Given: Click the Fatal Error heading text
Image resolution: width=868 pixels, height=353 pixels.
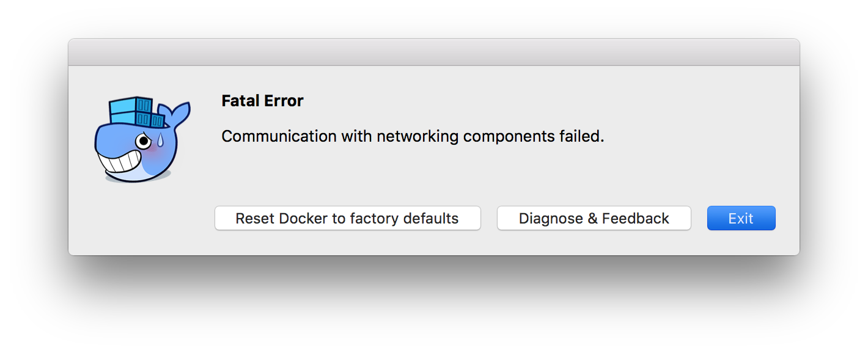Looking at the screenshot, I should tap(262, 101).
